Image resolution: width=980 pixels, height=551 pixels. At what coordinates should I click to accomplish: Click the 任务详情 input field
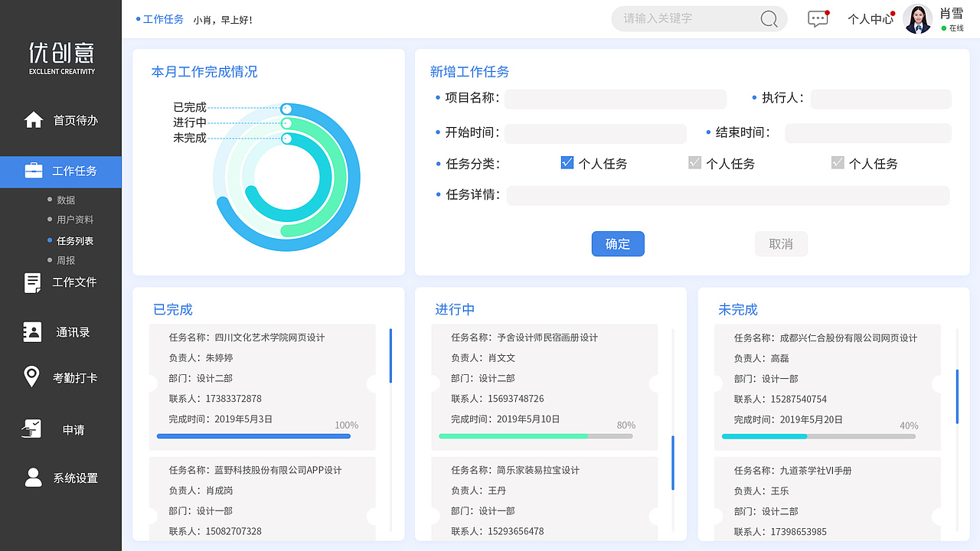pos(728,195)
